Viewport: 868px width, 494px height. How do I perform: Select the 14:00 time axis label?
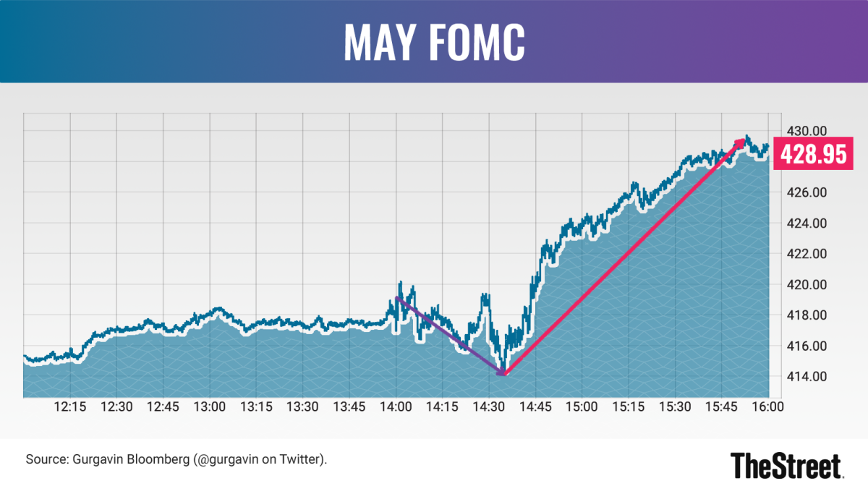point(396,406)
